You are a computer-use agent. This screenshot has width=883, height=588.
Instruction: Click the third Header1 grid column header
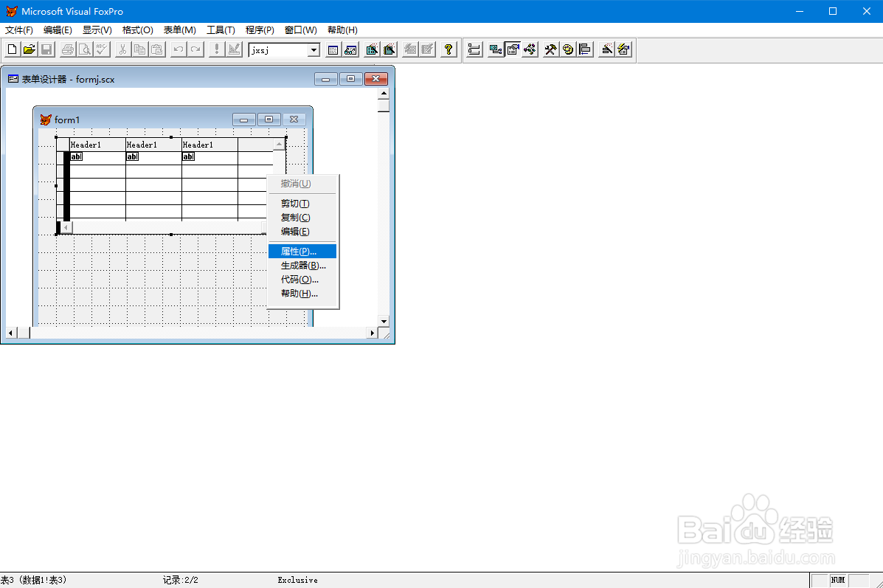pos(210,145)
